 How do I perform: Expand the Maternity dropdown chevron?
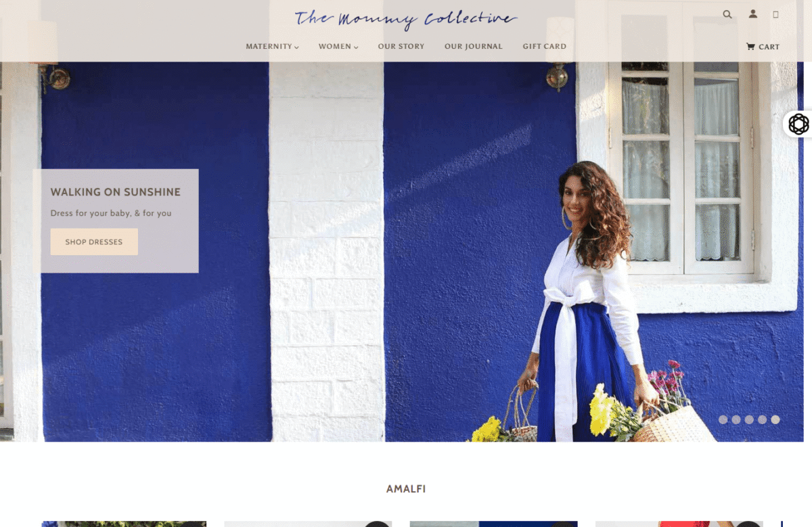click(296, 47)
